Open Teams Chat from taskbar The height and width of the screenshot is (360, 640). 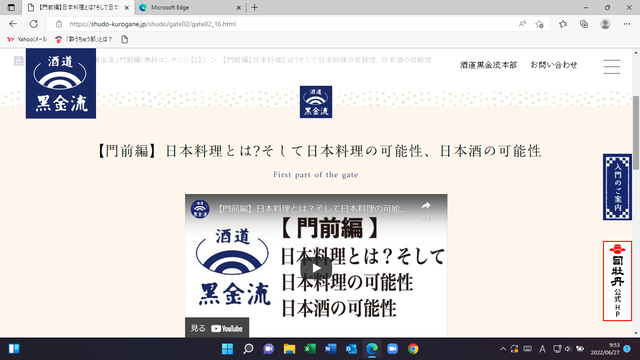tap(269, 349)
